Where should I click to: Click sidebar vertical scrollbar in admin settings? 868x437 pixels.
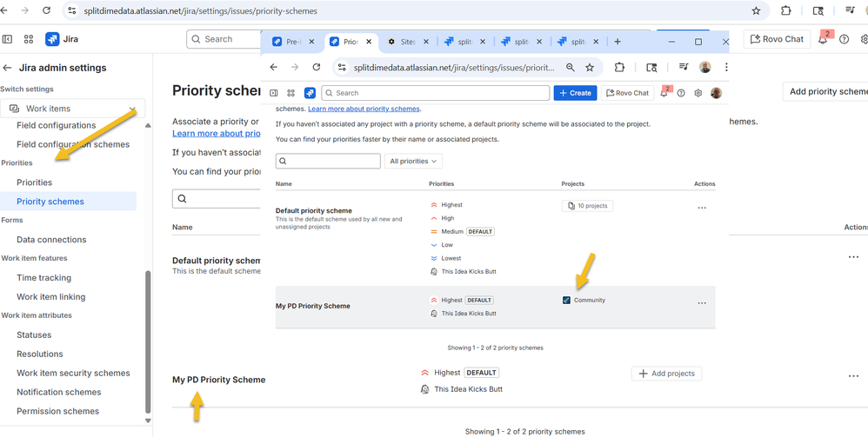tap(148, 341)
